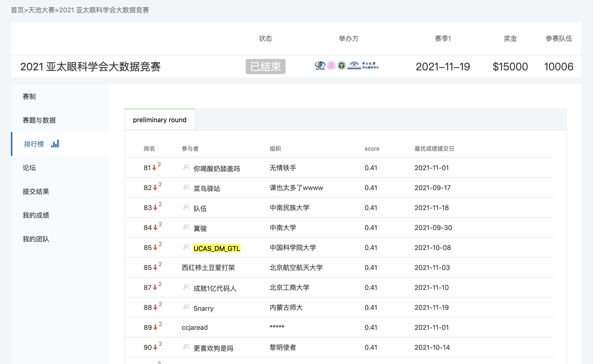Click red down arrow at rank 83
Viewport: 593px width, 364px height.
[x=155, y=208]
